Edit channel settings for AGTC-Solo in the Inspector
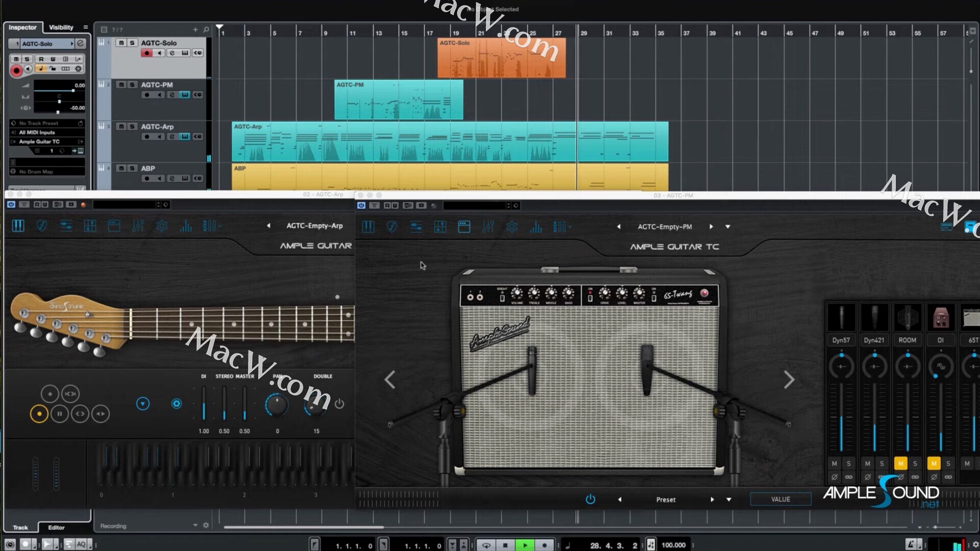 pos(80,44)
